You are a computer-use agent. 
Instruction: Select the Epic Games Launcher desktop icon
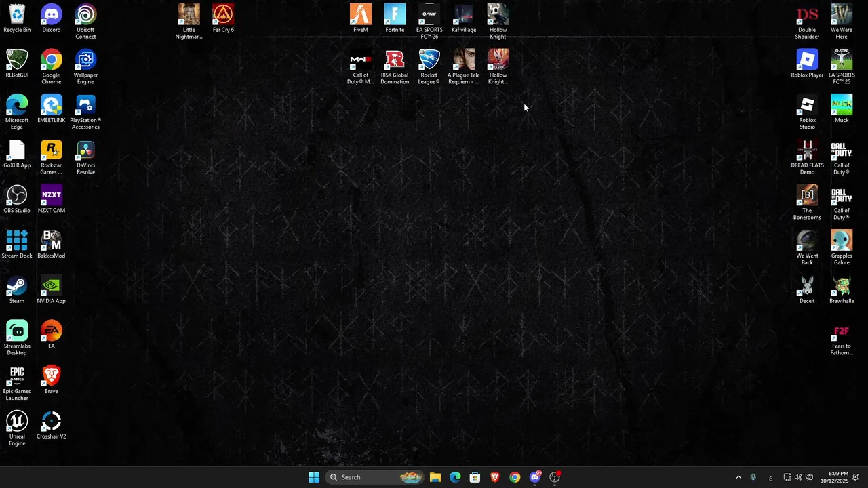(17, 384)
